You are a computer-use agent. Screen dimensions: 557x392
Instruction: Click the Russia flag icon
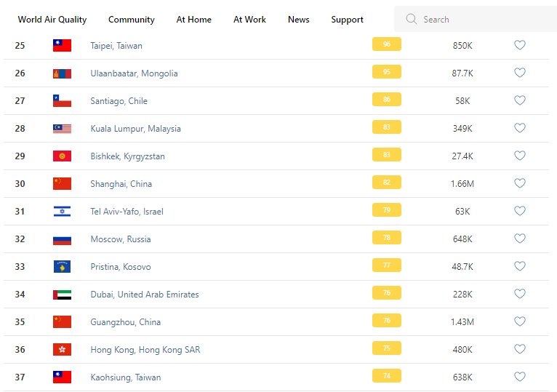[x=62, y=239]
